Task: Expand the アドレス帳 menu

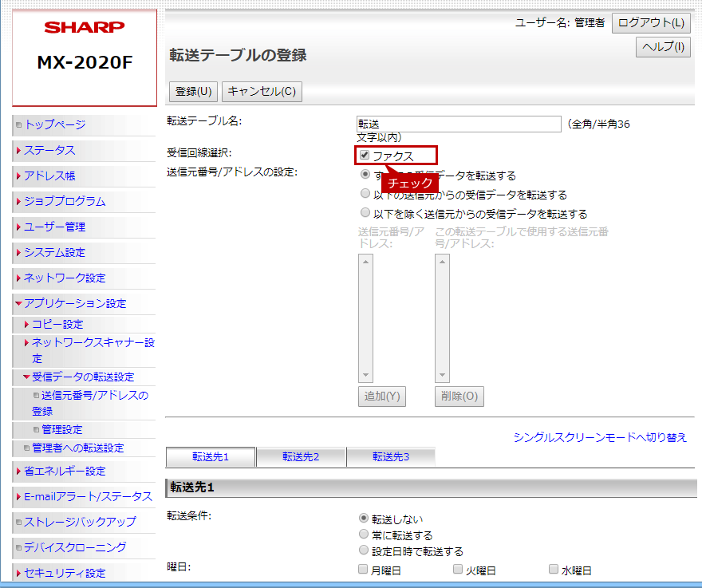Action: coord(49,176)
